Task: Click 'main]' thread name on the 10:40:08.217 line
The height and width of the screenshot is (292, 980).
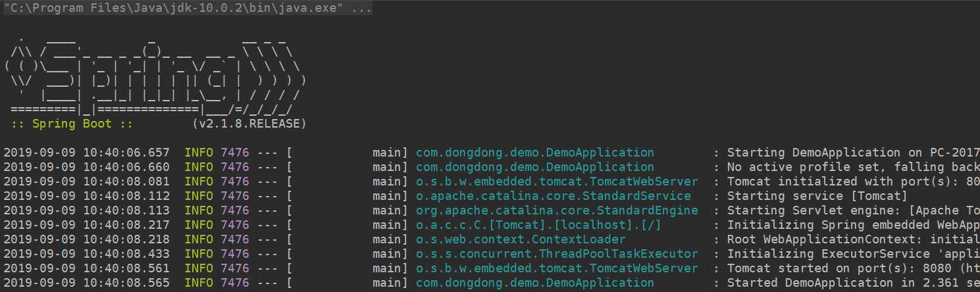Action: pos(390,225)
